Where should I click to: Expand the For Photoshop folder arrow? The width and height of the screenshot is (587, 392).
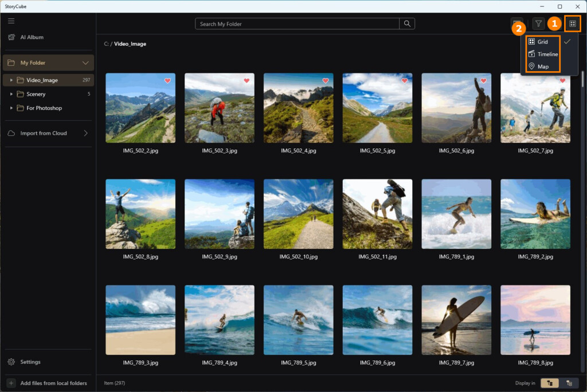click(11, 108)
